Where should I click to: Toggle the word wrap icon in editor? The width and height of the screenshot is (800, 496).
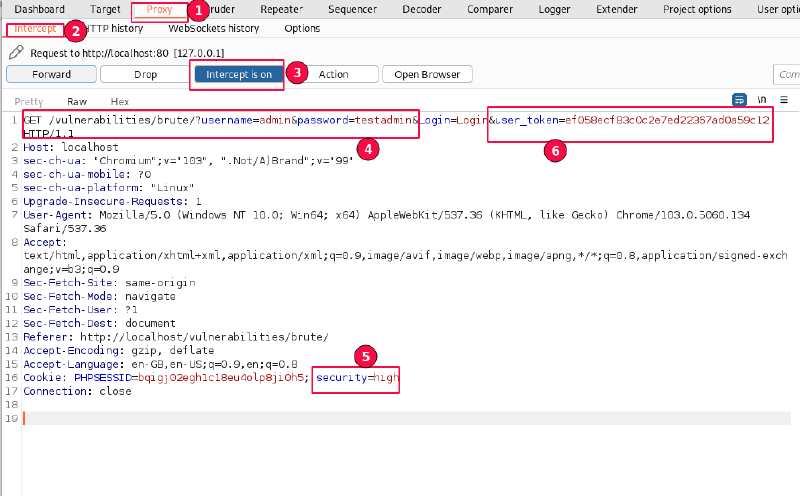pyautogui.click(x=740, y=101)
